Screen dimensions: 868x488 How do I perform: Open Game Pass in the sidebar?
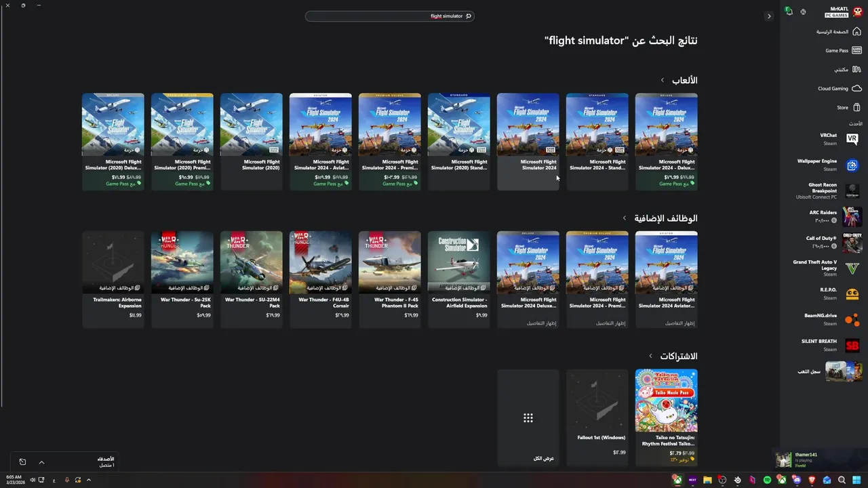(x=843, y=50)
